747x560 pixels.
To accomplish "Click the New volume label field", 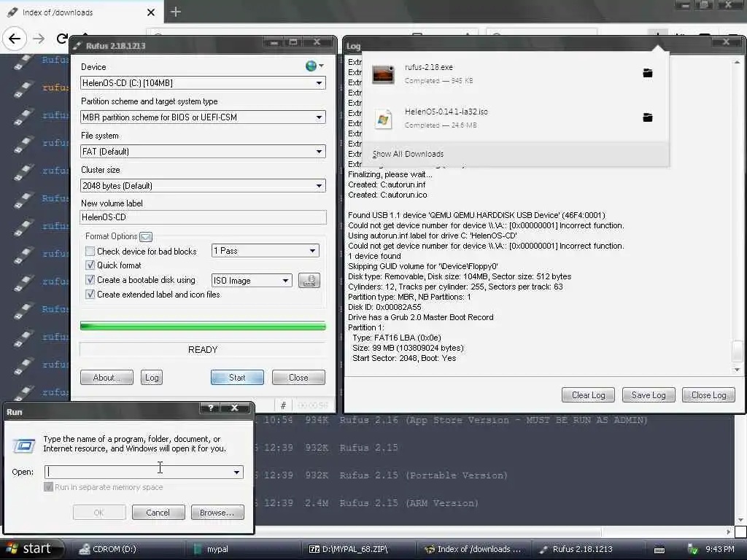I will coord(203,217).
